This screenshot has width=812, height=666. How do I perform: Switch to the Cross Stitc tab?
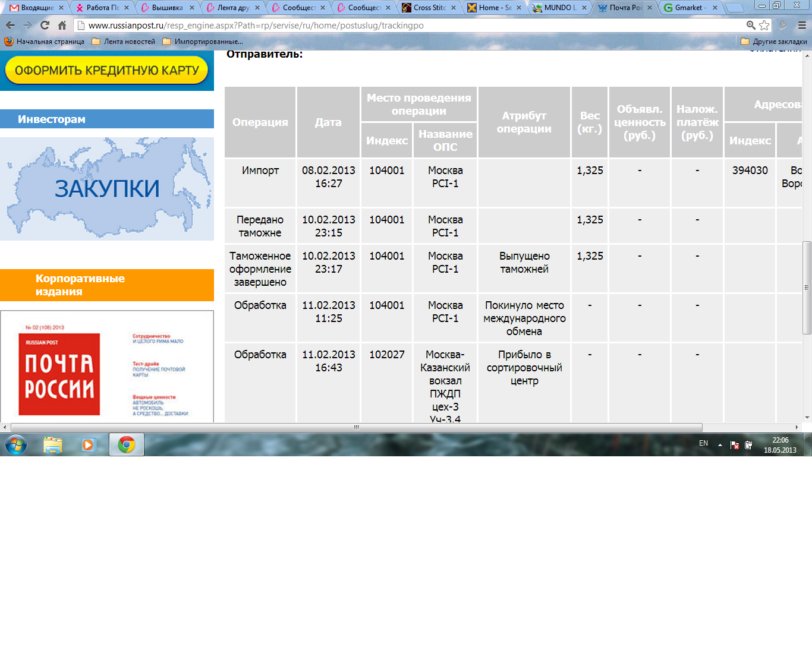click(x=429, y=8)
